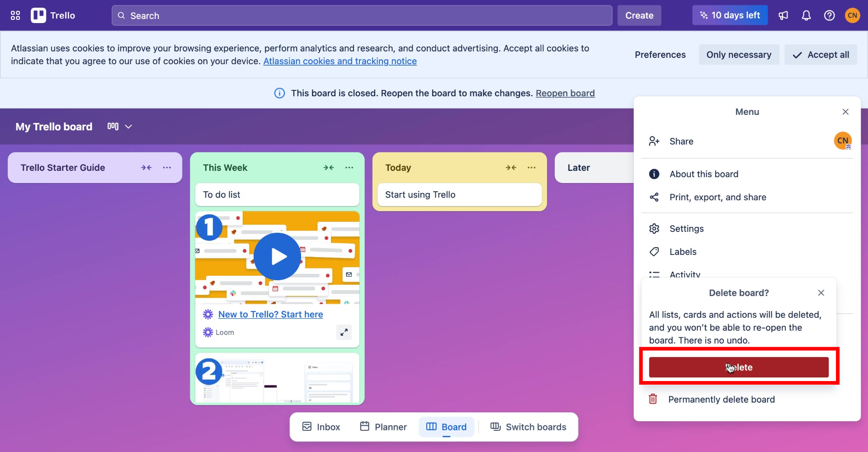The width and height of the screenshot is (868, 452).
Task: Collapse the This Week list
Action: 329,167
